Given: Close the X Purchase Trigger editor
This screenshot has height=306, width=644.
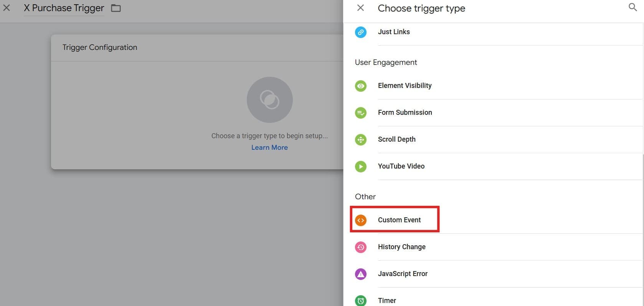Looking at the screenshot, I should pyautogui.click(x=7, y=8).
